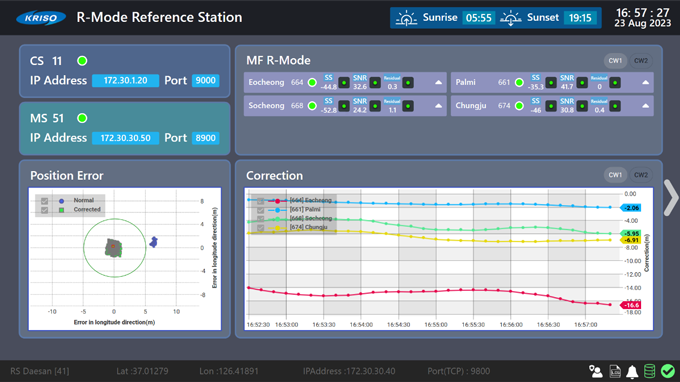Click Chungju SNR indicator box

[x=582, y=106]
